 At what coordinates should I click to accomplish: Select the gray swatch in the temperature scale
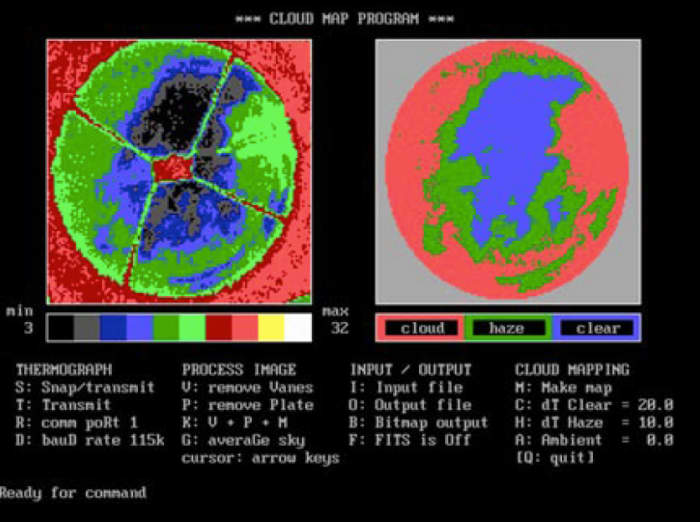tap(87, 328)
